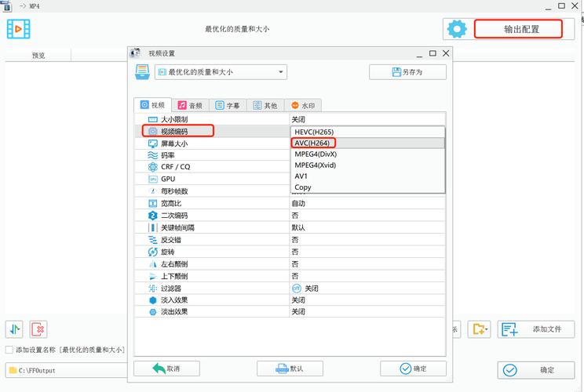Select the 视频编码 setting row
This screenshot has width=584, height=392.
212,131
